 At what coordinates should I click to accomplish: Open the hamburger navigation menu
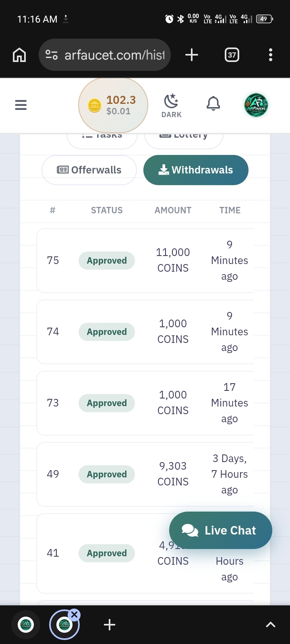(21, 105)
